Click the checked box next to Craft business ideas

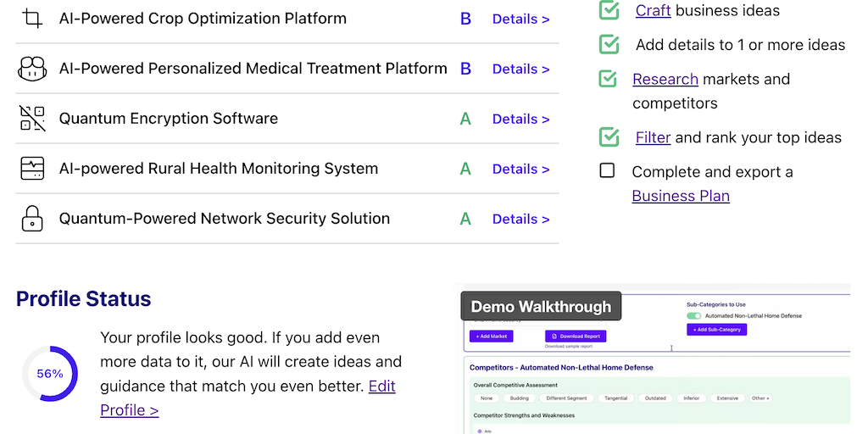click(x=609, y=10)
